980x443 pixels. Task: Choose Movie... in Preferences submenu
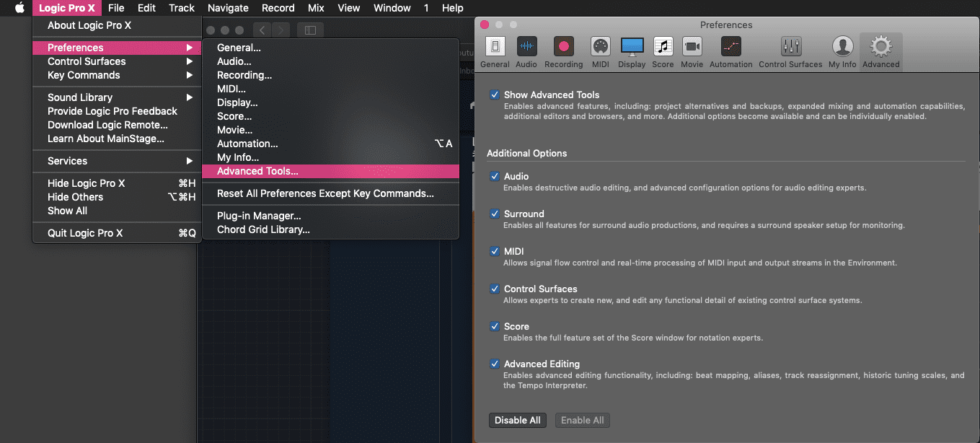click(x=330, y=130)
